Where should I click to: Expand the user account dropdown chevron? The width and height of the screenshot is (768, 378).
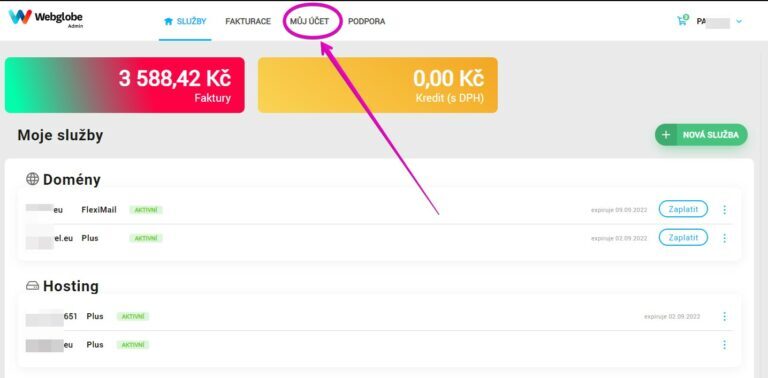tap(739, 22)
